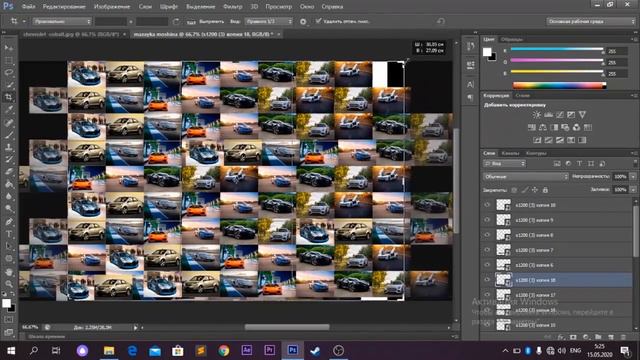The image size is (640, 360).
Task: Open the Файл menu
Action: 28,7
